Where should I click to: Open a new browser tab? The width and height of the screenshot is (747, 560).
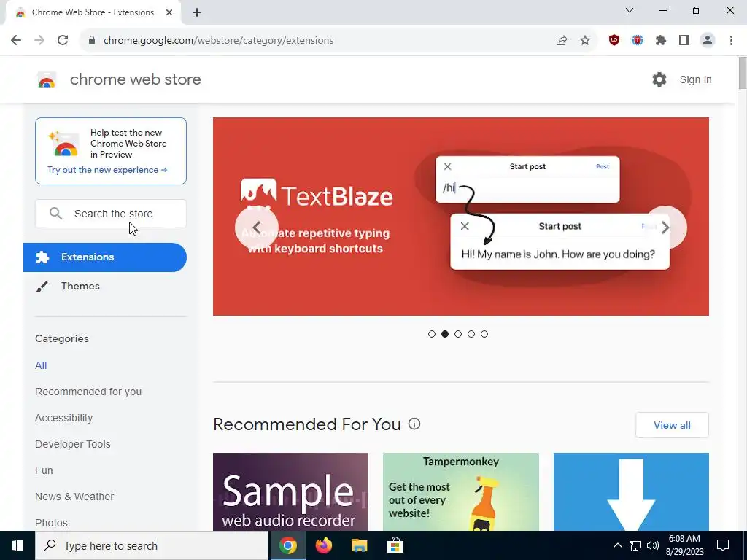[197, 12]
